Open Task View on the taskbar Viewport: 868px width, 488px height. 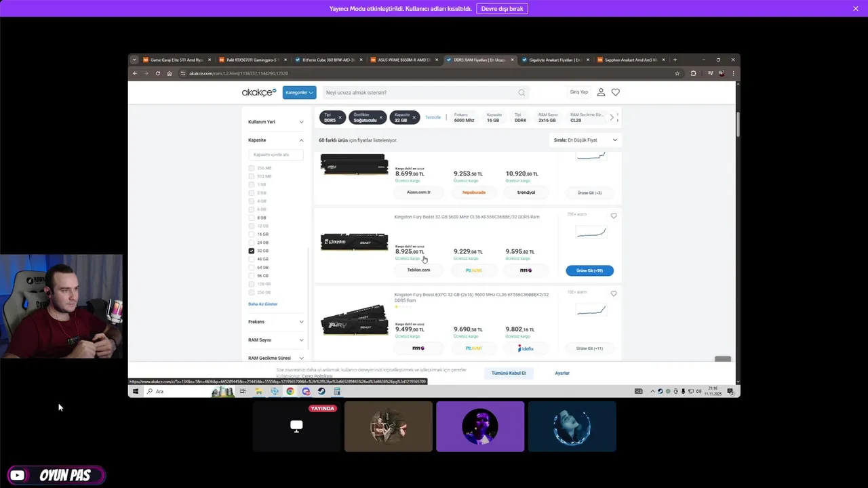(243, 391)
